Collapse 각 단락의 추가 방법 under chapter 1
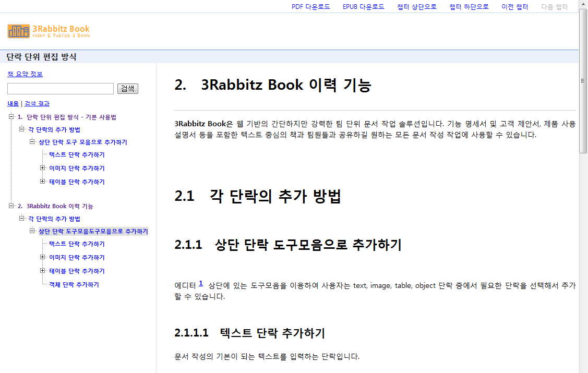 22,129
